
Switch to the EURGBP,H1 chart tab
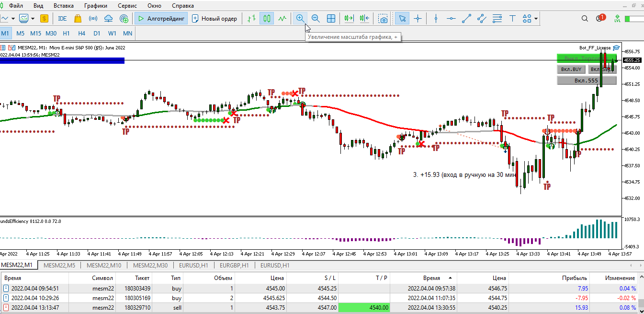point(234,265)
